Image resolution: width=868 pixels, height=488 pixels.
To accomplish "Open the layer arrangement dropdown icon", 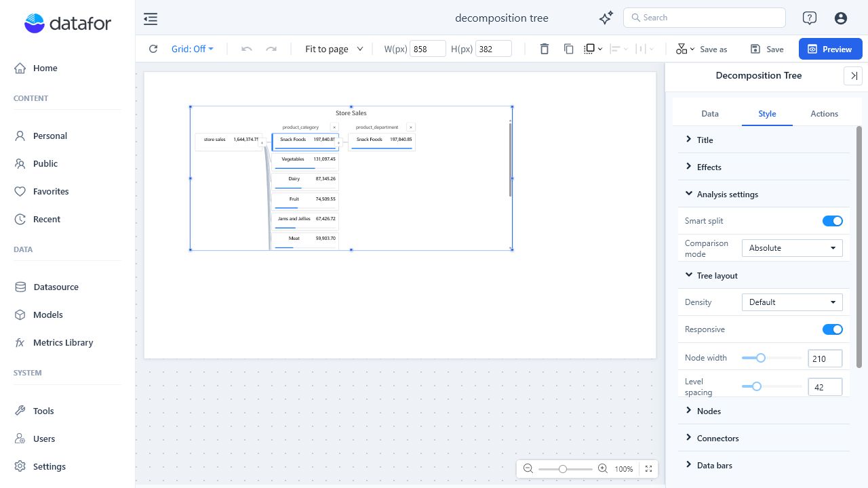I will tap(593, 49).
